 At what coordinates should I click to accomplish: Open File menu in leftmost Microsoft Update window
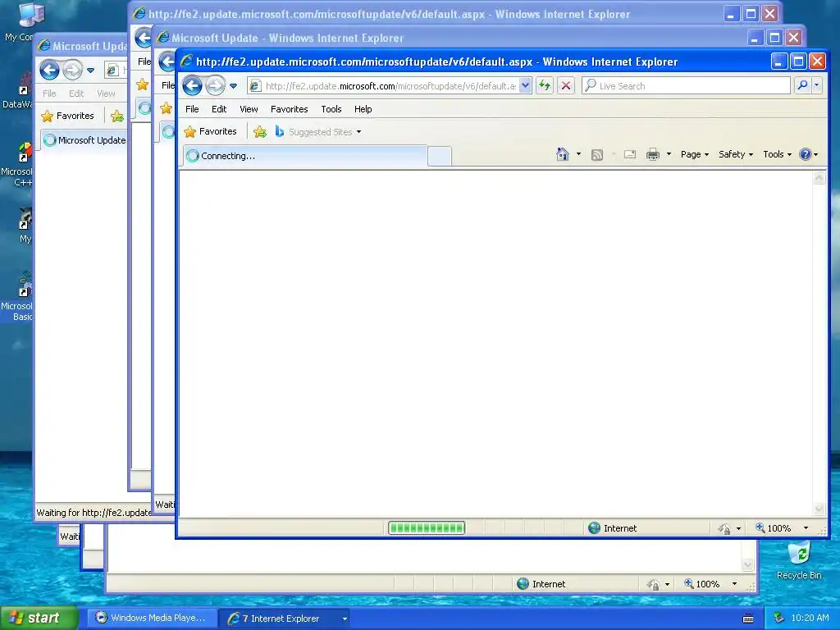coord(49,94)
